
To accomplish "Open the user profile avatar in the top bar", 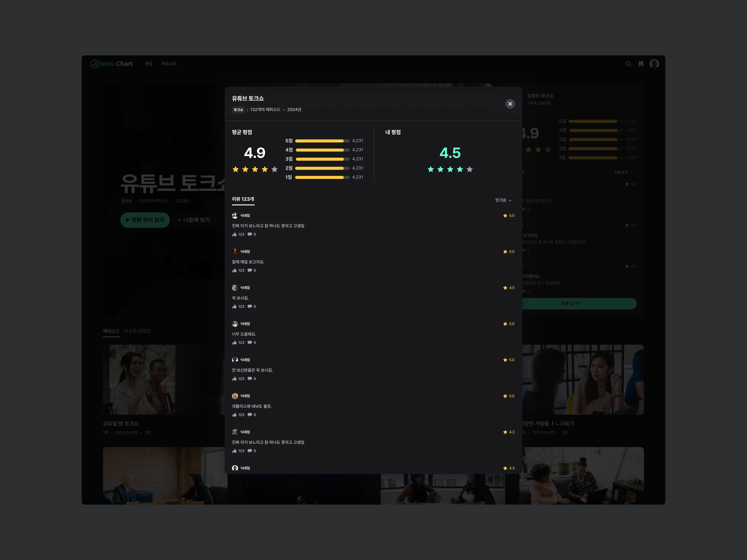I will pyautogui.click(x=654, y=64).
